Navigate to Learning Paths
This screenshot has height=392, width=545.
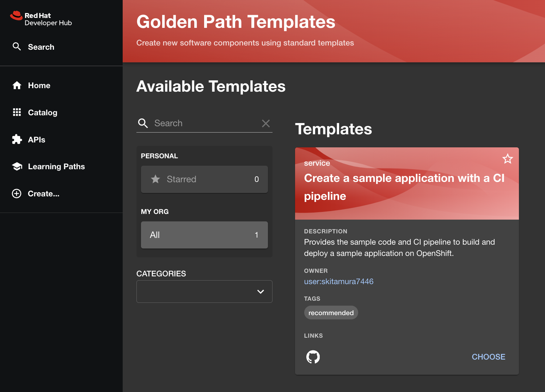point(61,166)
